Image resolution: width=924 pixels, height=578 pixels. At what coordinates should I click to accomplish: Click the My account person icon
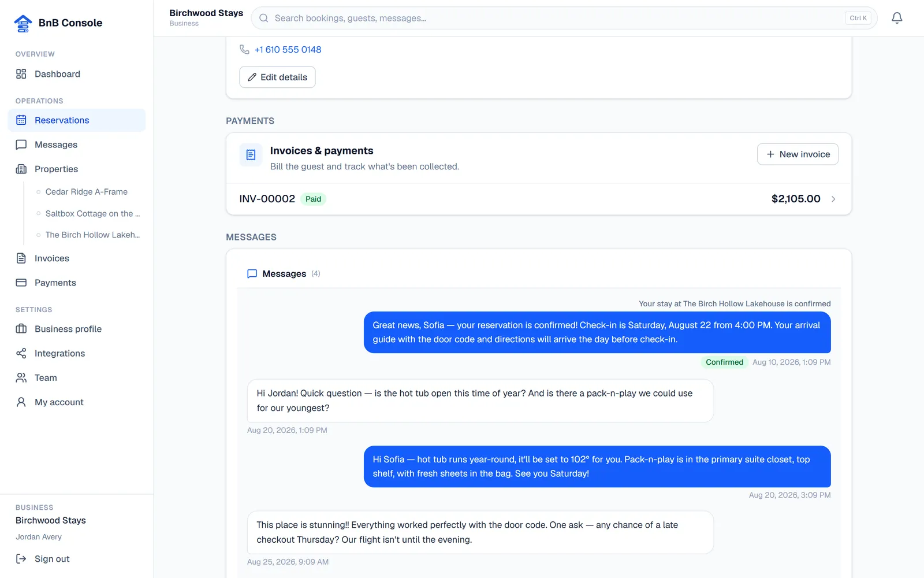(21, 402)
